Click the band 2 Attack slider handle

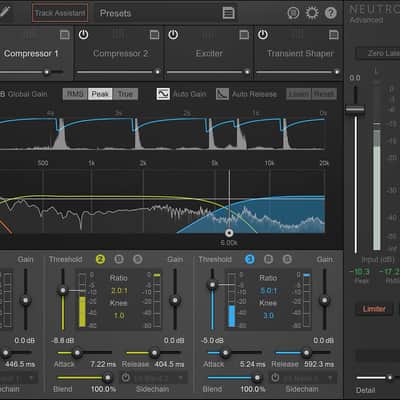[77, 353]
